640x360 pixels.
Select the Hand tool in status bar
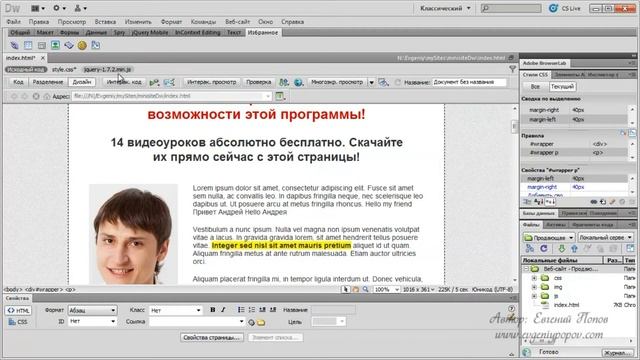[356, 289]
